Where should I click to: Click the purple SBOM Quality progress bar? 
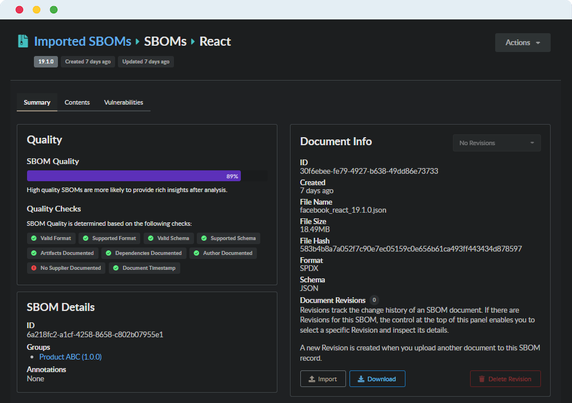134,176
